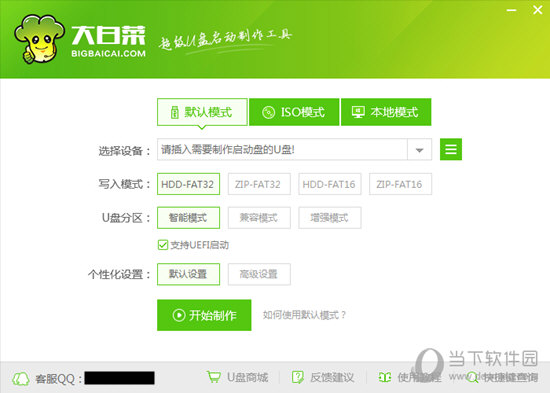Select ZIP-FAT32 write mode
The image size is (550, 393).
pos(259,184)
